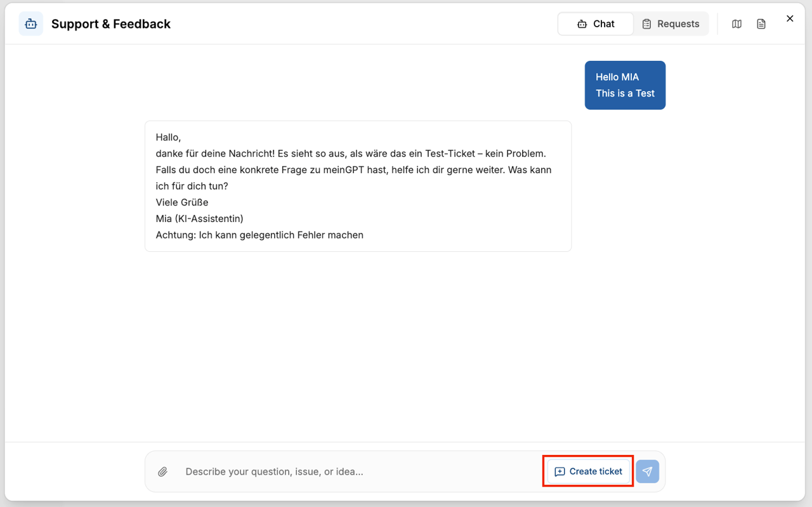Click the robot logo beside Support & Feedback
The image size is (812, 507).
click(31, 24)
